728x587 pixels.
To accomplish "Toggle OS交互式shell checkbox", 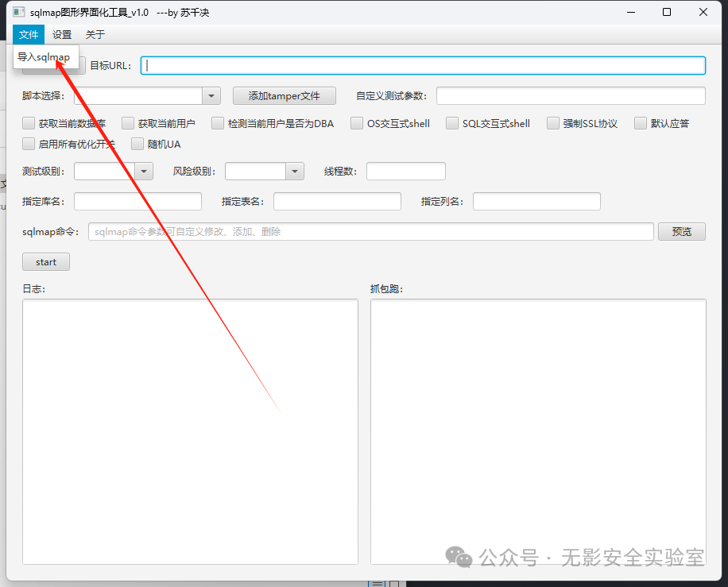I will click(357, 123).
